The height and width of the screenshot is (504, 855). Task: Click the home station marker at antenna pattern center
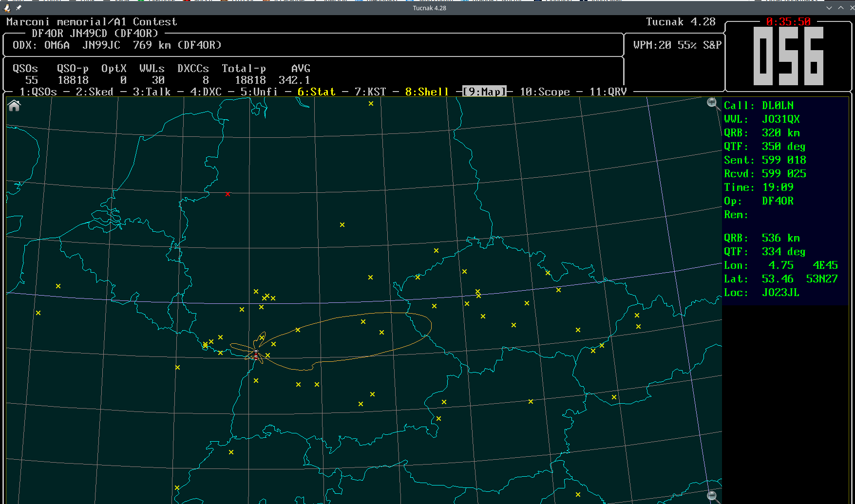(x=256, y=353)
